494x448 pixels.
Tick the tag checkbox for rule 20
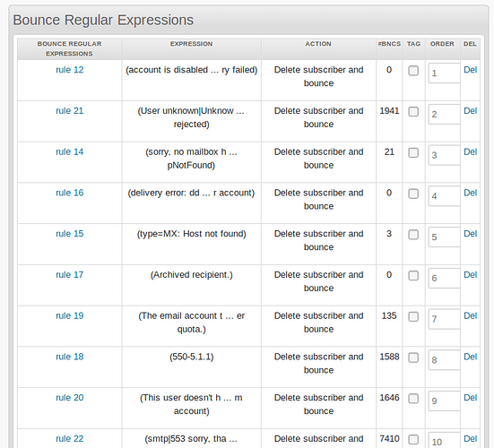413,398
